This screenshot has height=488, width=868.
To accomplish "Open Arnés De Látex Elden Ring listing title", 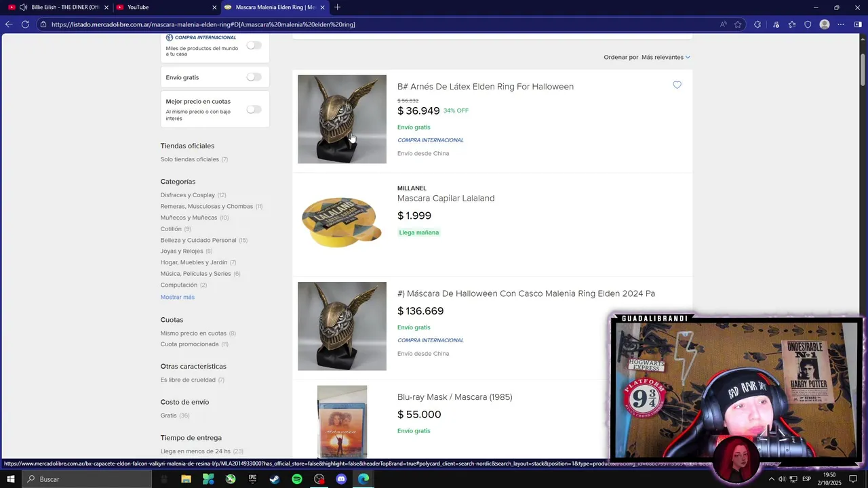I will tap(486, 87).
